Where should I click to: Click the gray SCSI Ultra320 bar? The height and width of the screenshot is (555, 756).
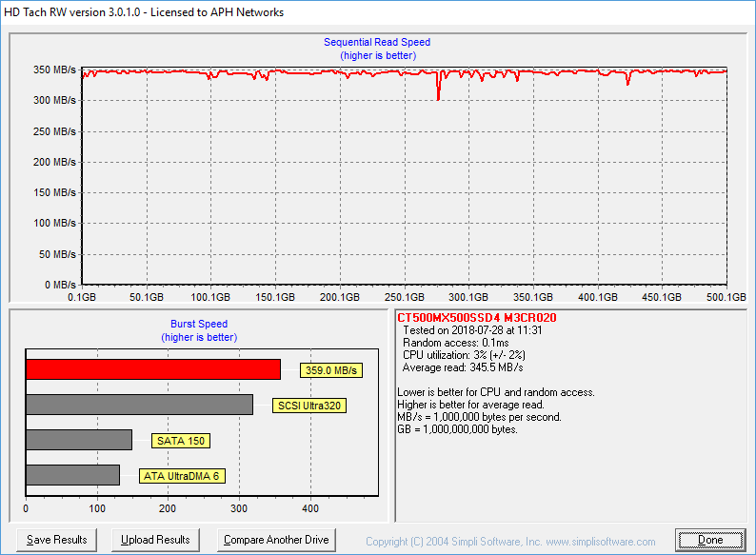click(139, 405)
